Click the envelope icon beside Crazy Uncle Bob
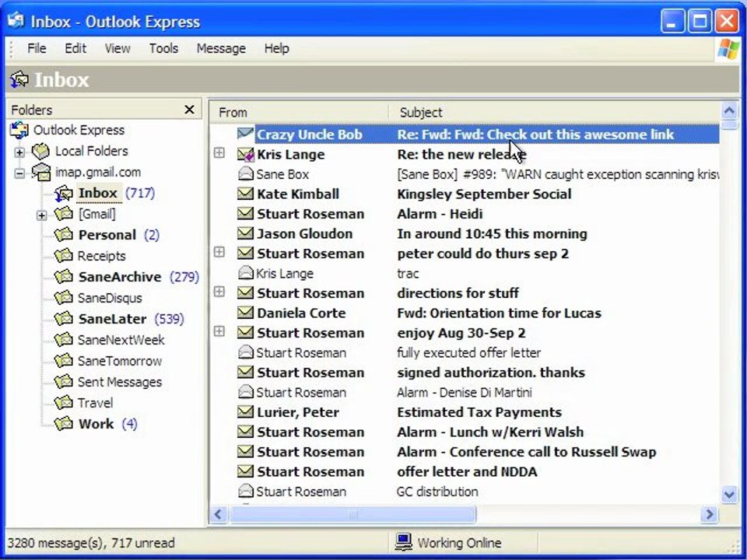The height and width of the screenshot is (560, 747). tap(245, 134)
